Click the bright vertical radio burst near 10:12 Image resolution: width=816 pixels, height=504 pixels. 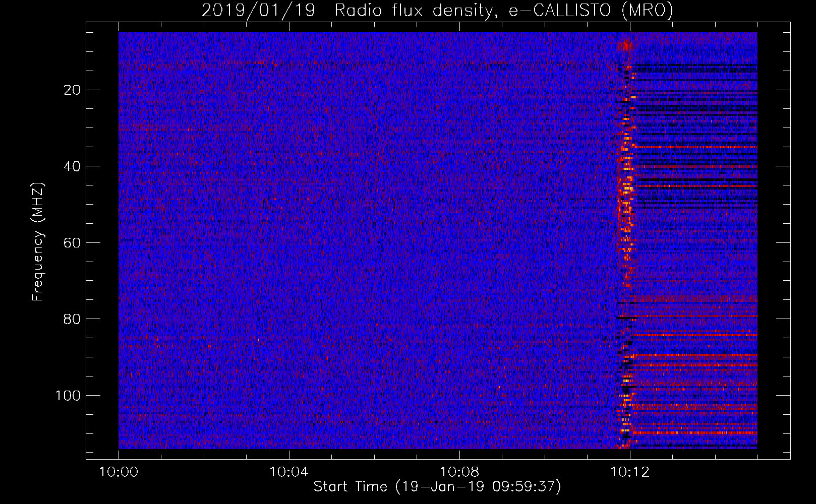pos(626,242)
